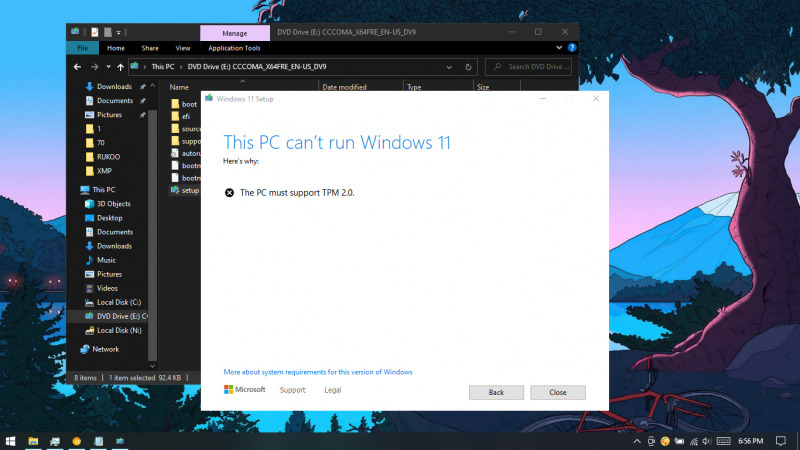The image size is (800, 450).
Task: Select DVD Drive (E:) in sidebar
Action: coord(122,316)
